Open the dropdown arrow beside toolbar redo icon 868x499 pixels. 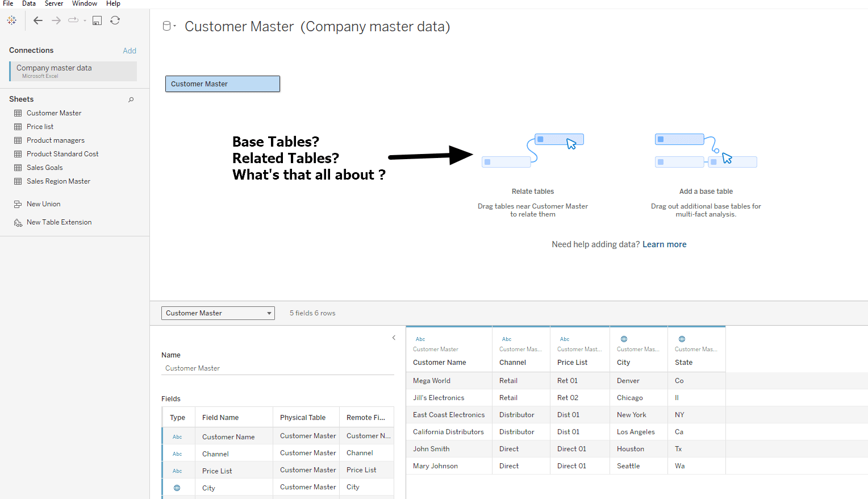85,21
